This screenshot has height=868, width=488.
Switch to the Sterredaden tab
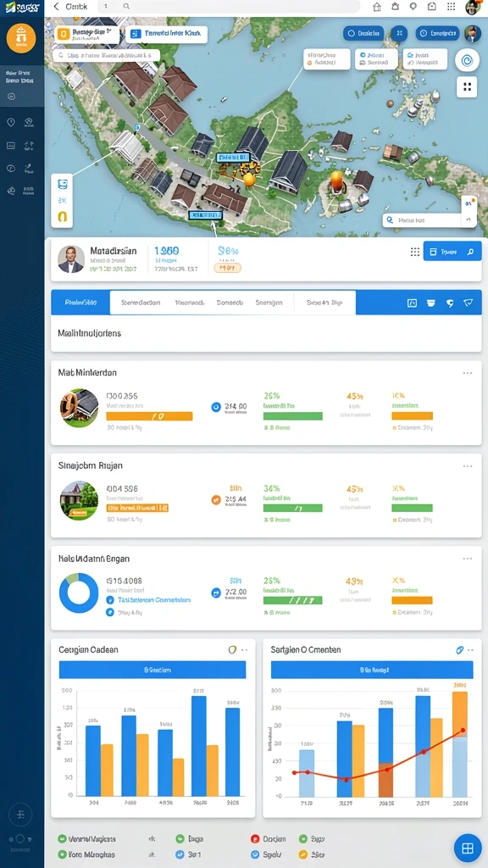(x=141, y=303)
